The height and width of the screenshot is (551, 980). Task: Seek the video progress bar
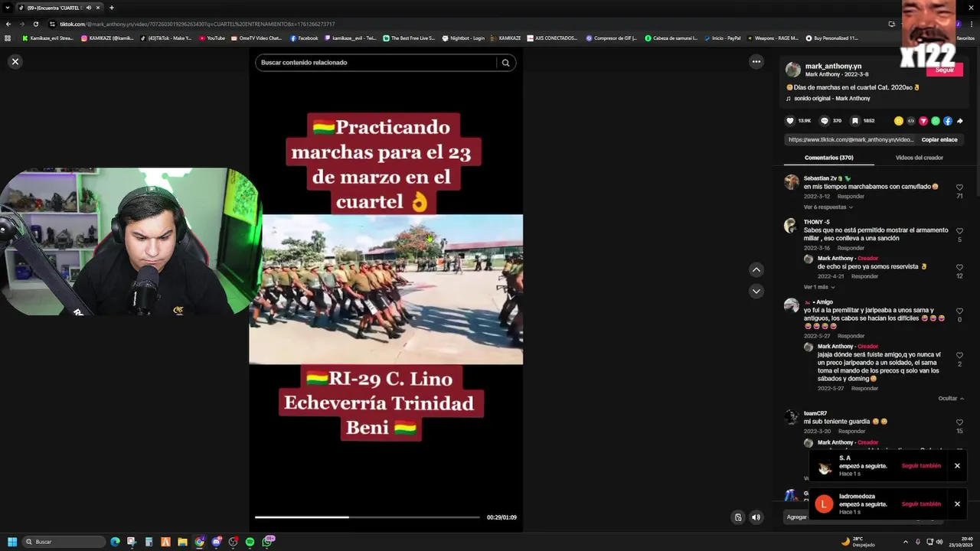(x=367, y=517)
